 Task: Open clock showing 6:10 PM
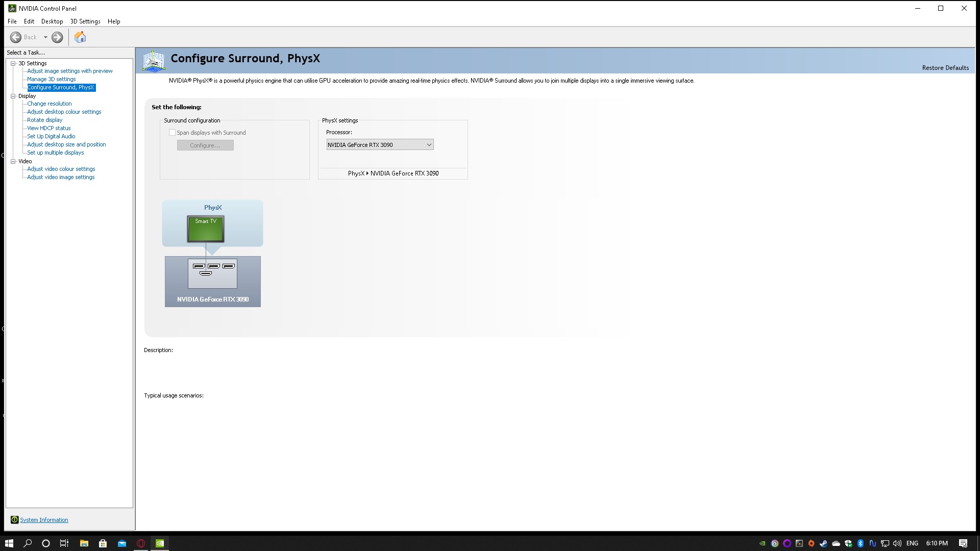coord(937,543)
